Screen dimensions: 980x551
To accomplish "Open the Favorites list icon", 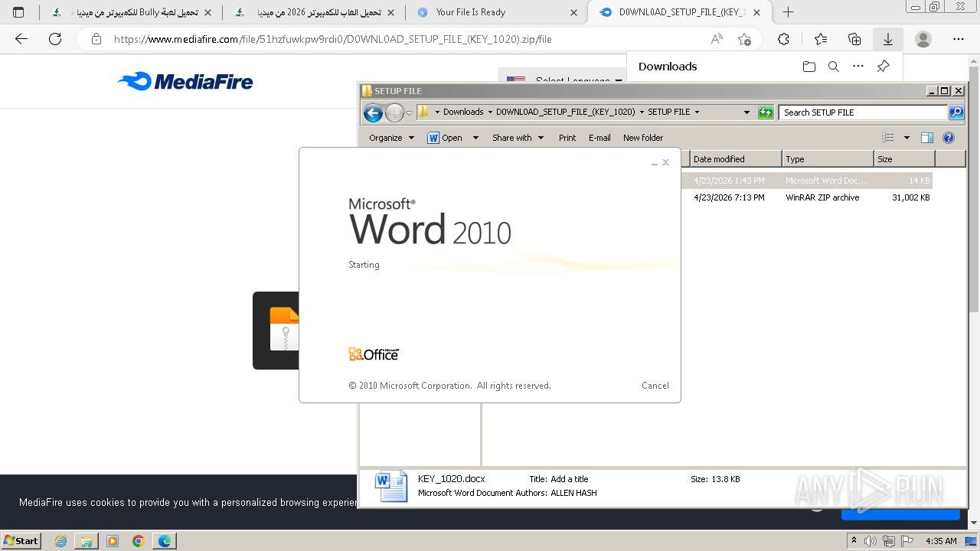I will click(821, 39).
